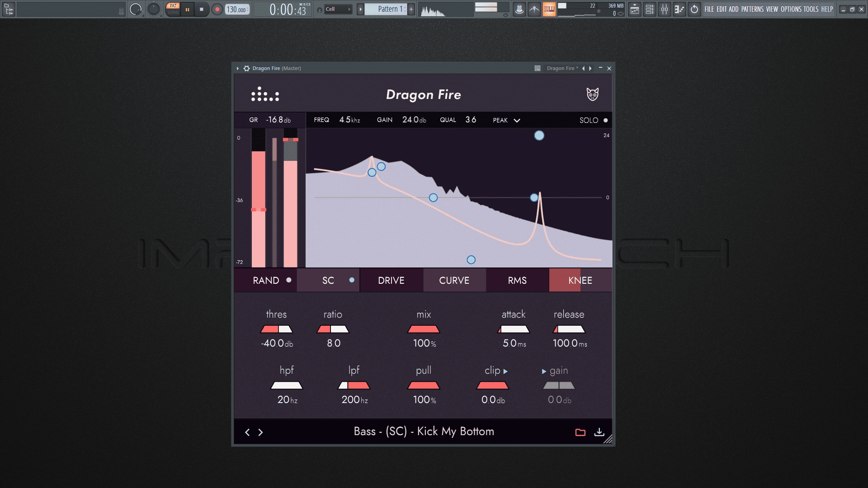The image size is (868, 488).
Task: Expand the arrow beside clip label
Action: coord(505,371)
